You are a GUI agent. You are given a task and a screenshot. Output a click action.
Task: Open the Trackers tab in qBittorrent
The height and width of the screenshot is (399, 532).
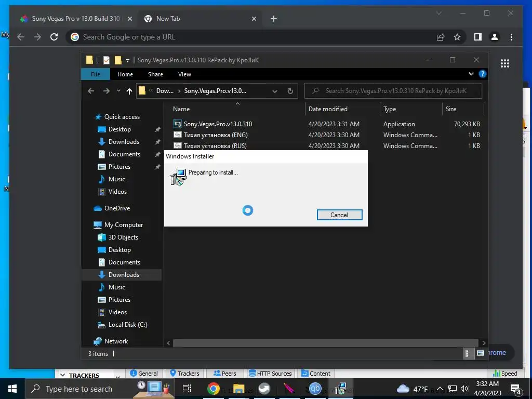pyautogui.click(x=184, y=373)
